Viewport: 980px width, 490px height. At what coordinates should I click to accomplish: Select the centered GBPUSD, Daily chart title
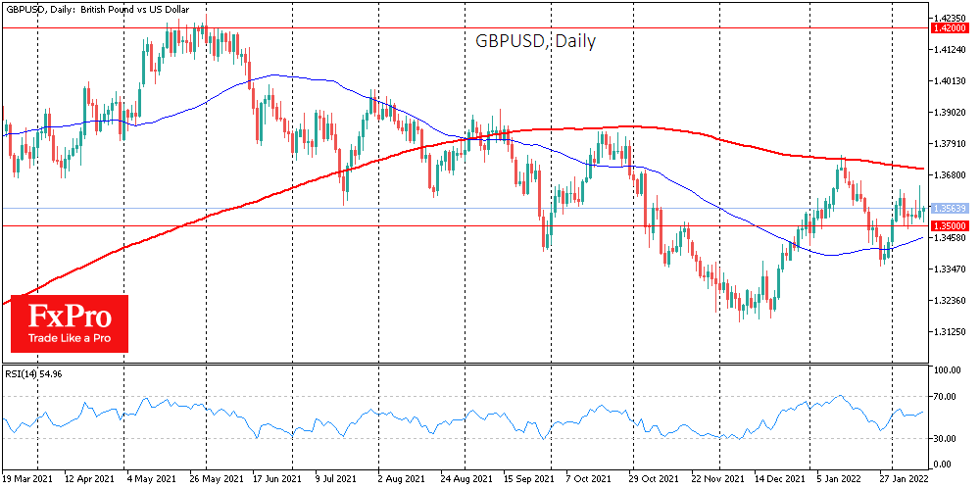pyautogui.click(x=535, y=41)
